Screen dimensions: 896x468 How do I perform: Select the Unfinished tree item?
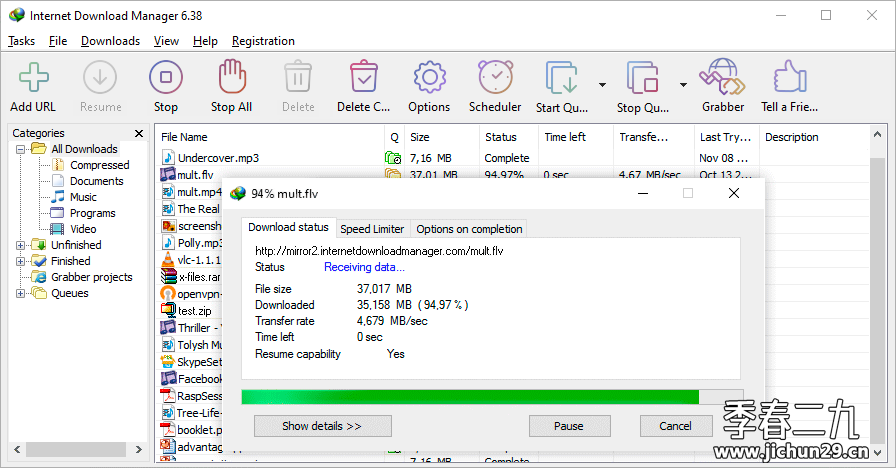tap(76, 245)
